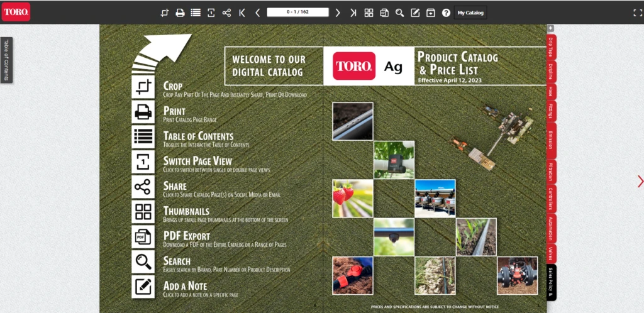Open the Filtration section tab
The height and width of the screenshot is (313, 644).
point(551,172)
